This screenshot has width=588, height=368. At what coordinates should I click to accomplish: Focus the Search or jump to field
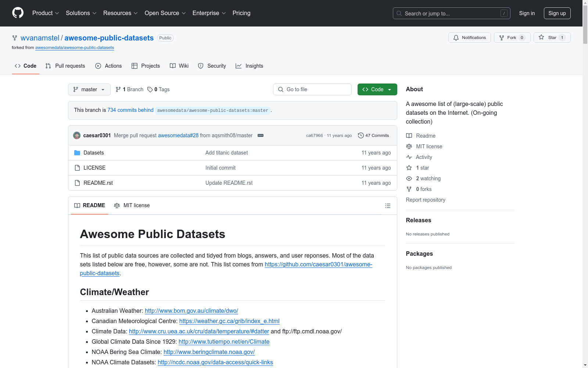click(451, 13)
